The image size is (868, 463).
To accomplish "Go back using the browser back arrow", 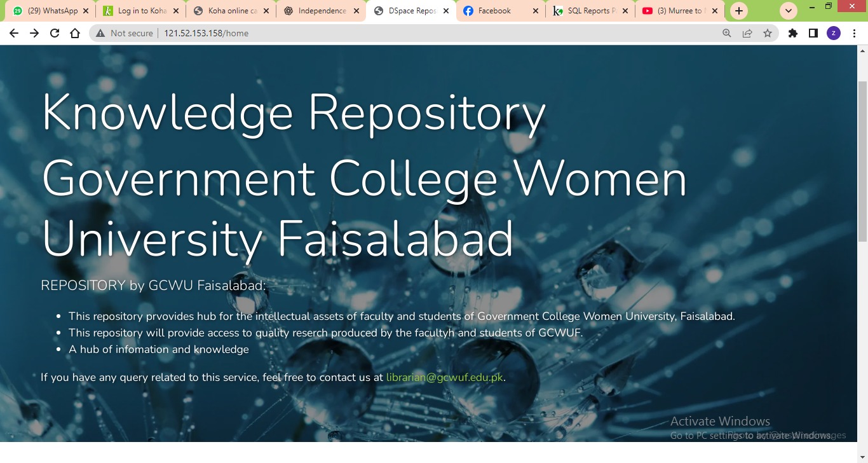I will [x=14, y=33].
